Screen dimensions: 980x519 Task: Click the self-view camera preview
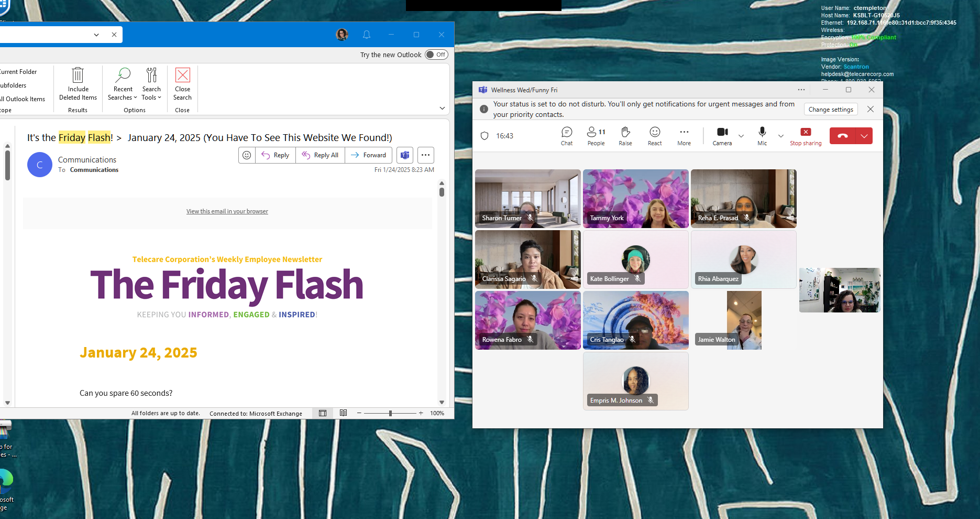coord(840,290)
